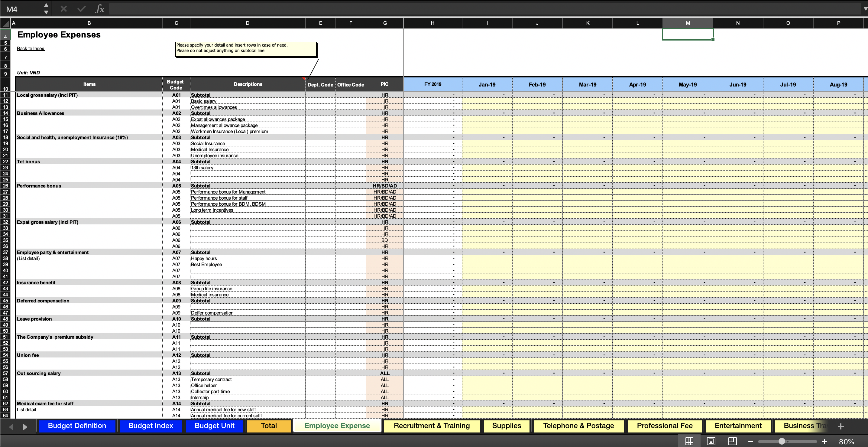Click the Basic salary description cell
The image size is (868, 447).
[x=248, y=101]
